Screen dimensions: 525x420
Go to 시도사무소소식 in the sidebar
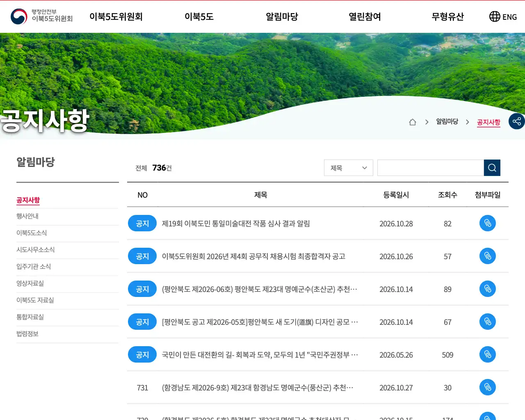(35, 250)
